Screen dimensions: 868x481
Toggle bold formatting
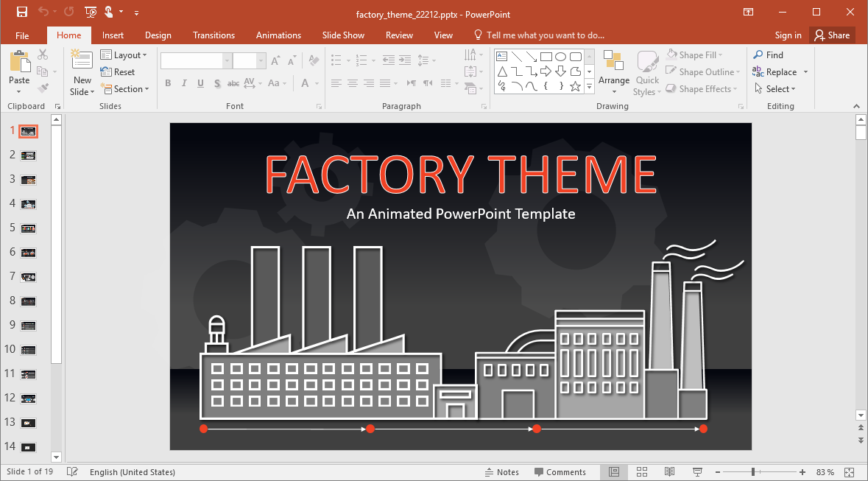(168, 83)
